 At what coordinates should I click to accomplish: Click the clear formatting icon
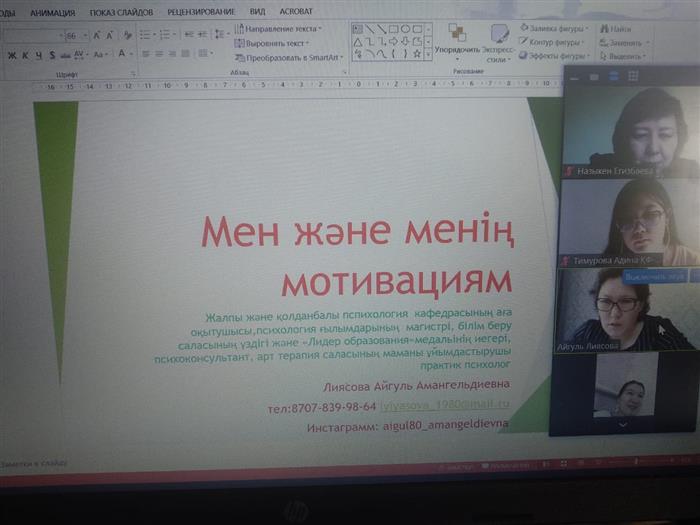click(x=127, y=36)
